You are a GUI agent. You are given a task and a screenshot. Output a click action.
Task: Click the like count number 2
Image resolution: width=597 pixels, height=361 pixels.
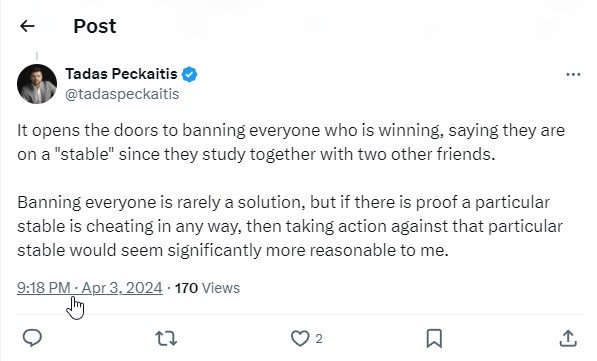pyautogui.click(x=319, y=339)
